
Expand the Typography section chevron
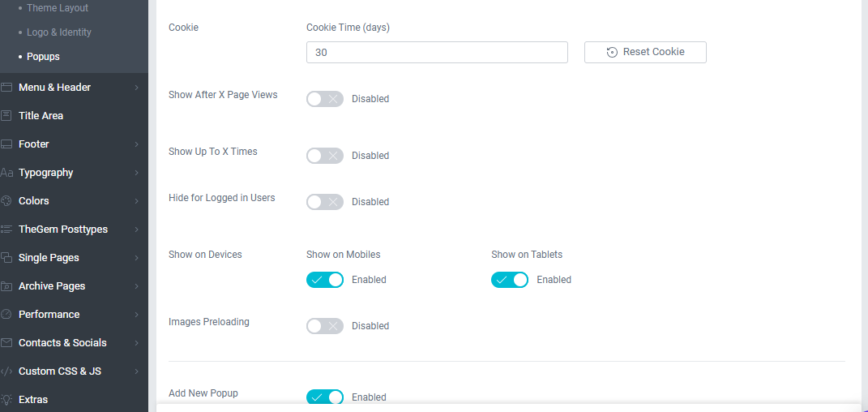(136, 173)
